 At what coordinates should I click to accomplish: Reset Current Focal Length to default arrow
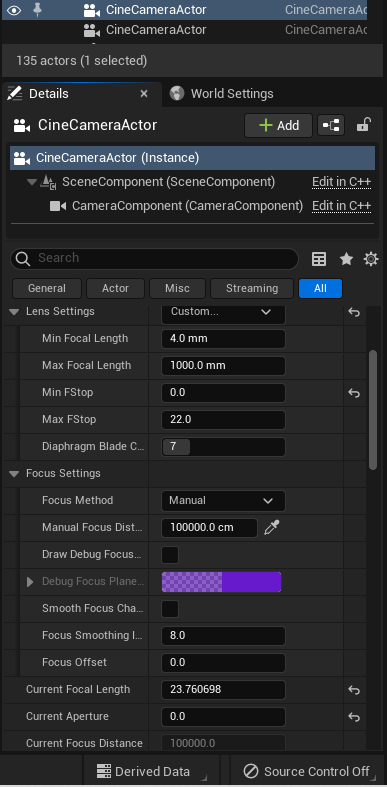point(354,690)
